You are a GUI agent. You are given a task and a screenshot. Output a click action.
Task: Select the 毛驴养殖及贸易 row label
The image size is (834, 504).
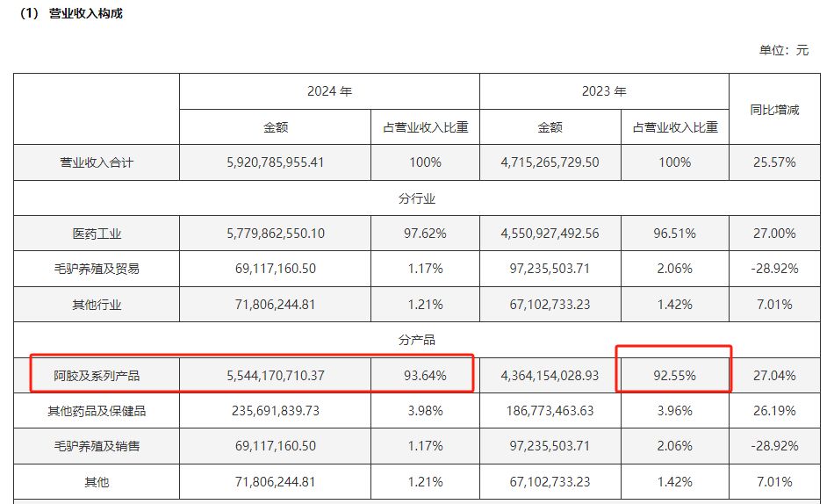(x=97, y=269)
